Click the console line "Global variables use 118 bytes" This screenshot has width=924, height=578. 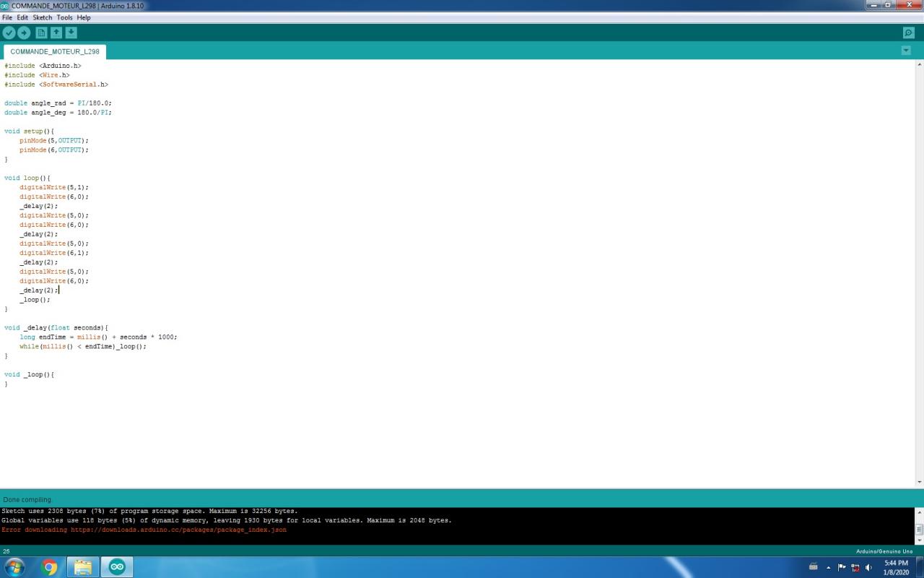point(227,520)
